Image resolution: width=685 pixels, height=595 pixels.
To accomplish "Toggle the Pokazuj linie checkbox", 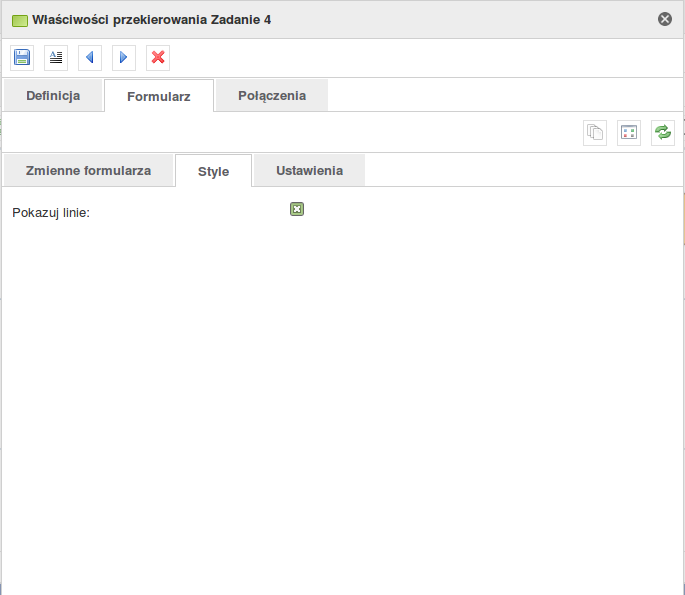I will (297, 209).
